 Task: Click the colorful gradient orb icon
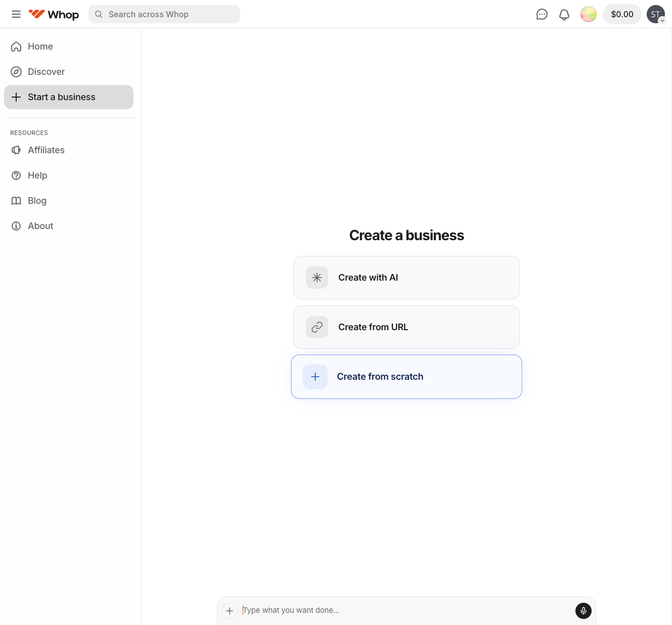[589, 14]
